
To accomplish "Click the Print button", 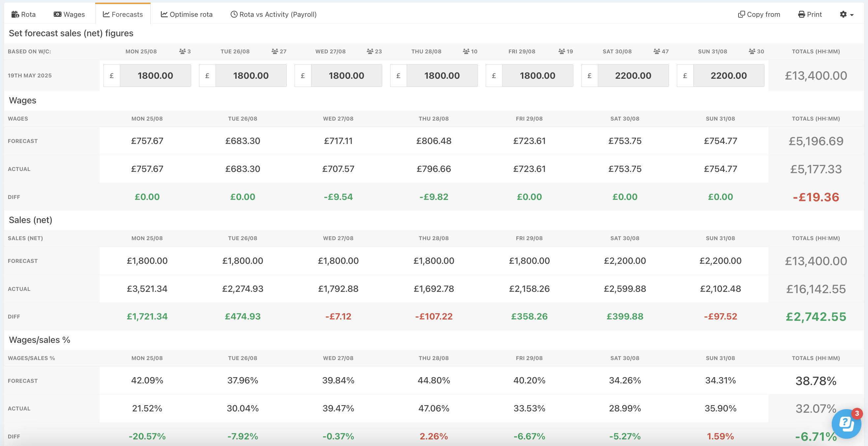I will click(810, 14).
